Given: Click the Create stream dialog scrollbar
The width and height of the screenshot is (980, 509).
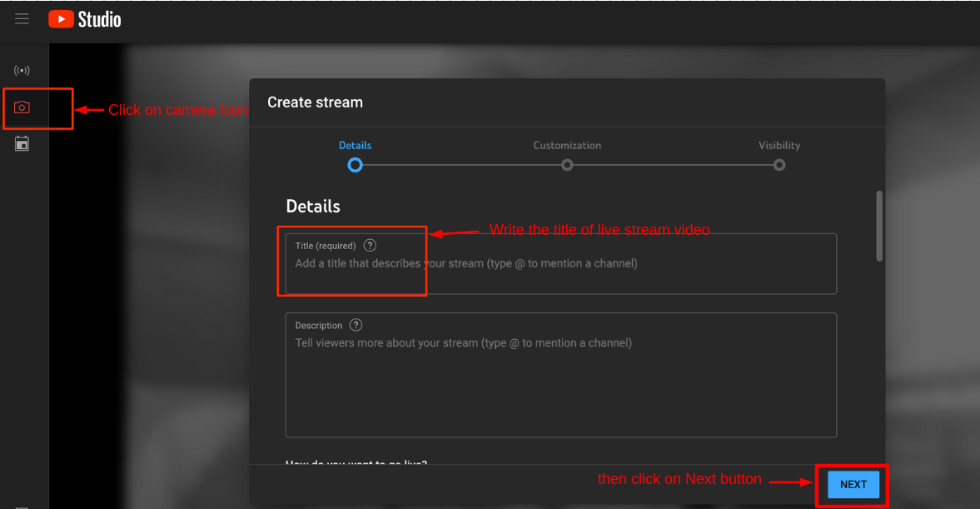Looking at the screenshot, I should 878,227.
